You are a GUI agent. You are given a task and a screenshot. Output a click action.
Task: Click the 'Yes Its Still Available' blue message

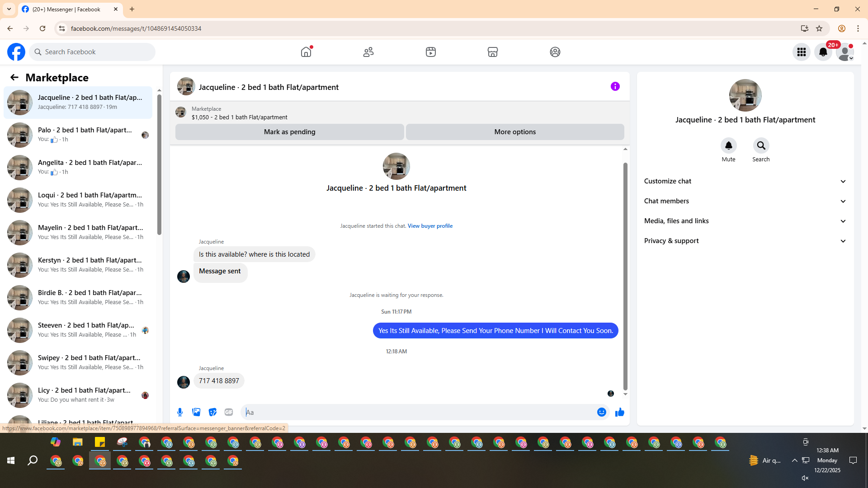495,331
